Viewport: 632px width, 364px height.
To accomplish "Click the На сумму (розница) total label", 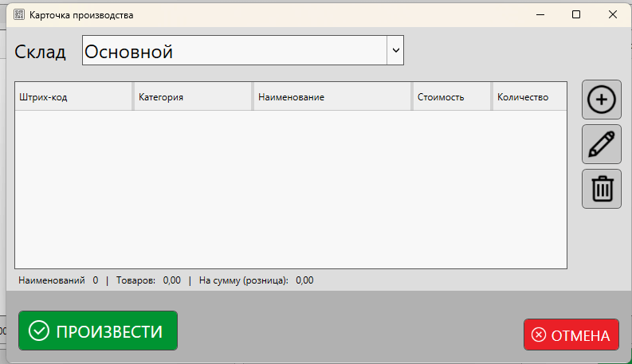I will pos(244,280).
